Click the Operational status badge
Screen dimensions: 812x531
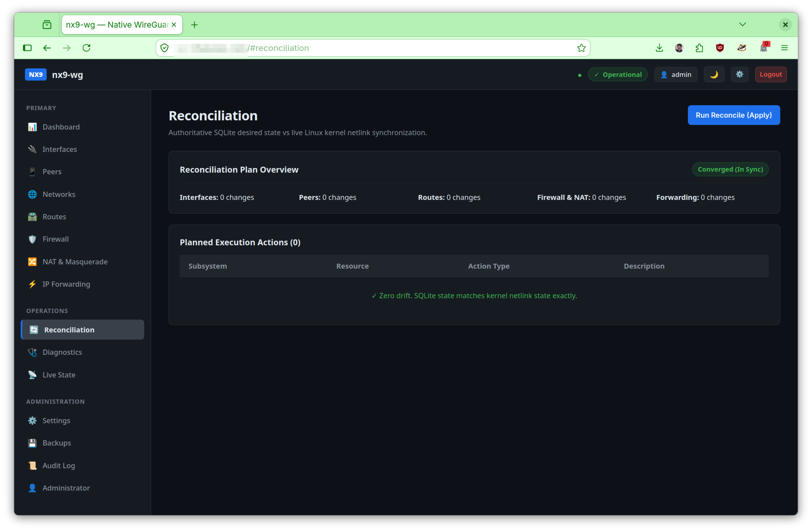pos(618,75)
